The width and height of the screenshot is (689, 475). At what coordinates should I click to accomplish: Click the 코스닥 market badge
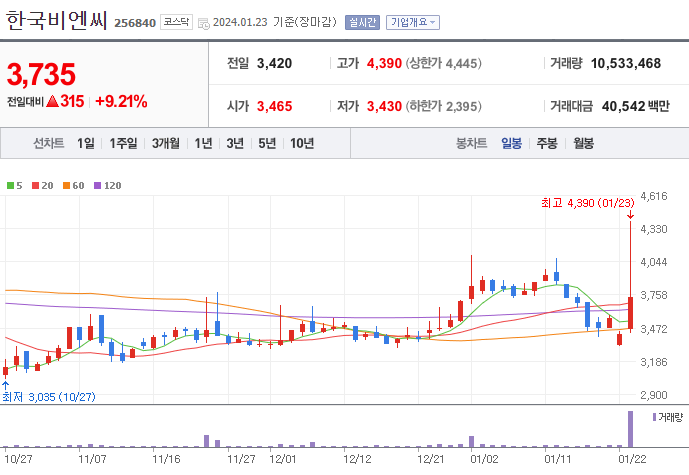[176, 22]
